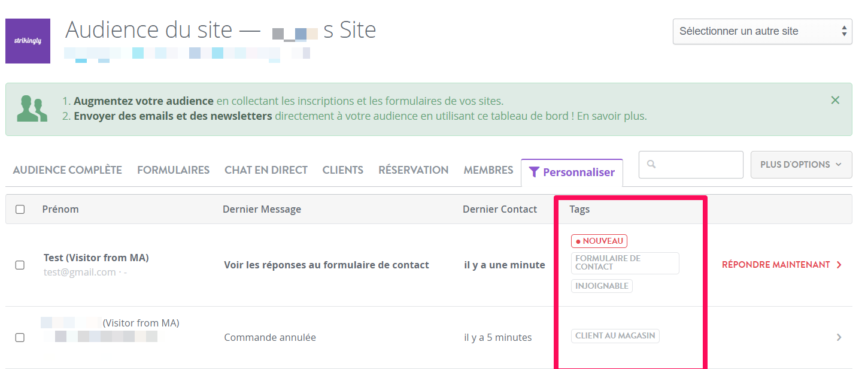The width and height of the screenshot is (868, 369).
Task: Click the Envoyer des emails et newsletters tip
Action: [x=173, y=116]
